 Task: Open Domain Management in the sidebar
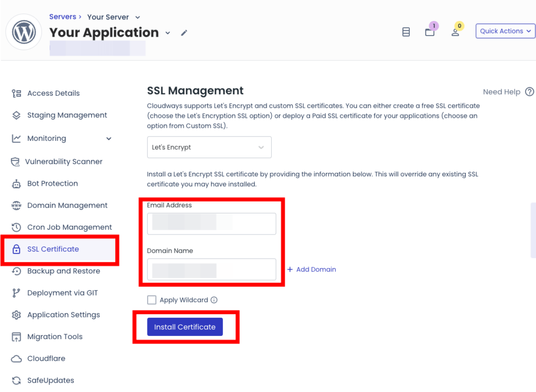[67, 206]
